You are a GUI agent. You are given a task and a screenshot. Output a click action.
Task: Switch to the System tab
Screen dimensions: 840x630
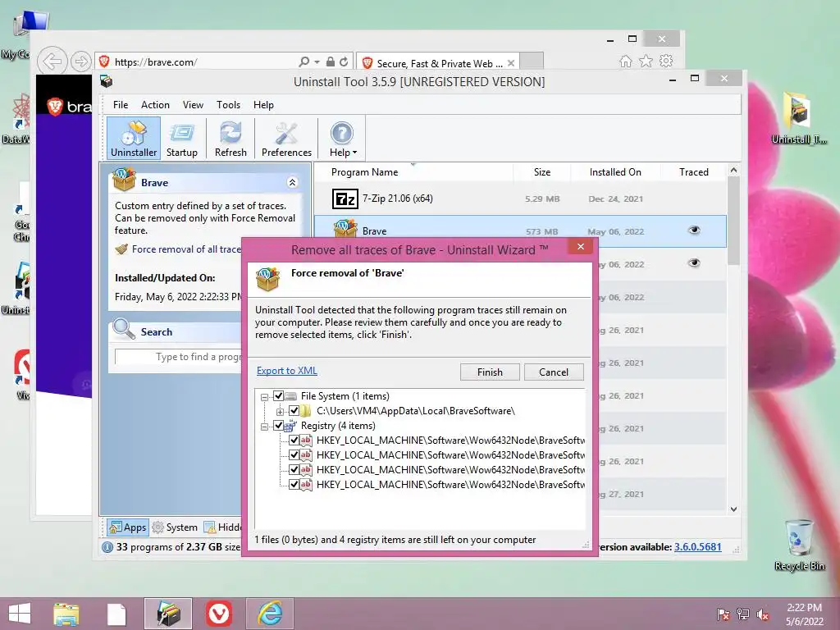(x=175, y=527)
